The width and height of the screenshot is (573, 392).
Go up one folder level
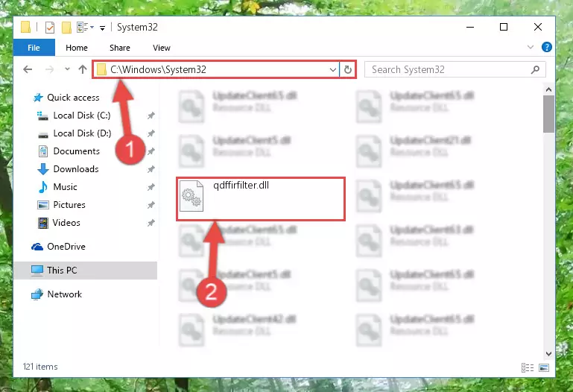pos(83,69)
